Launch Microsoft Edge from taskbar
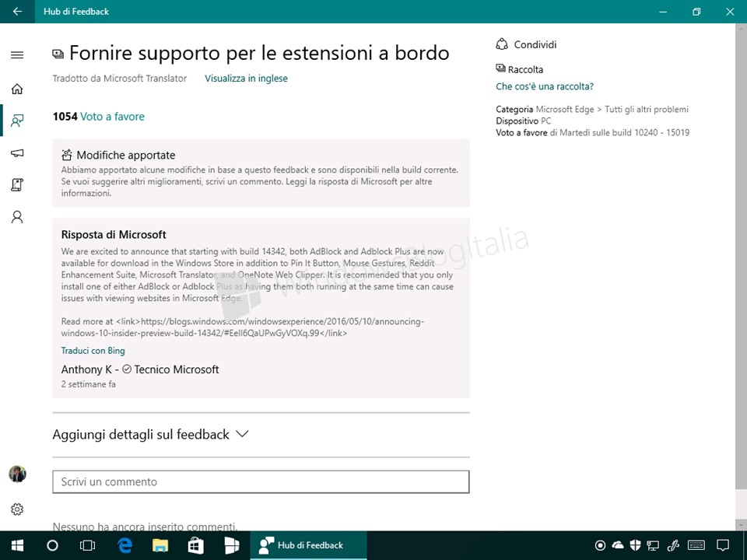Screen dimensions: 747x560 click(124, 545)
